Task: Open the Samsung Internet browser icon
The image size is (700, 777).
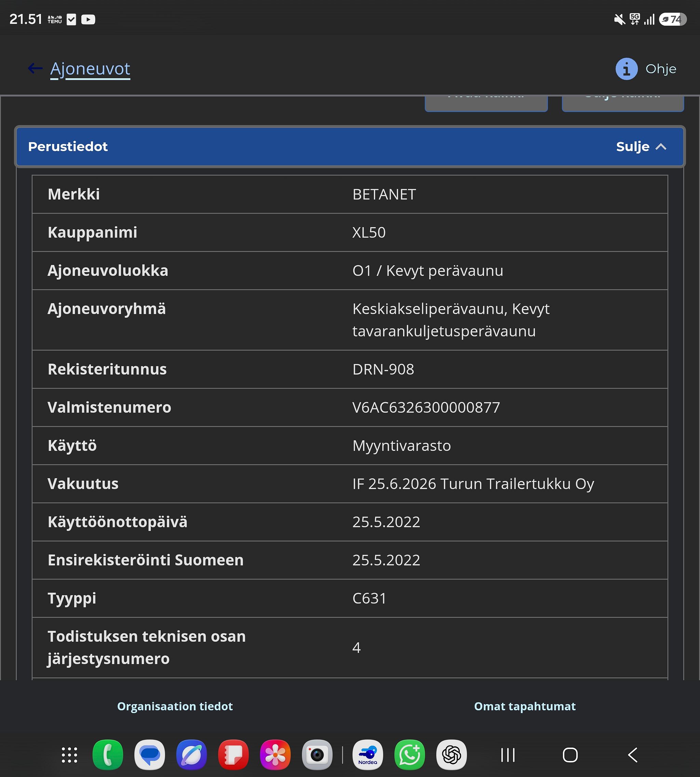Action: [x=191, y=755]
